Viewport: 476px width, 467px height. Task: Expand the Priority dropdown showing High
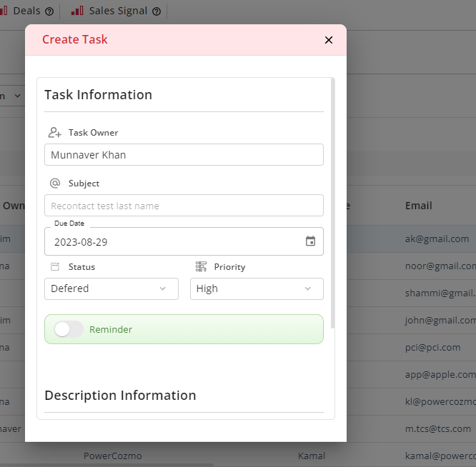(256, 288)
